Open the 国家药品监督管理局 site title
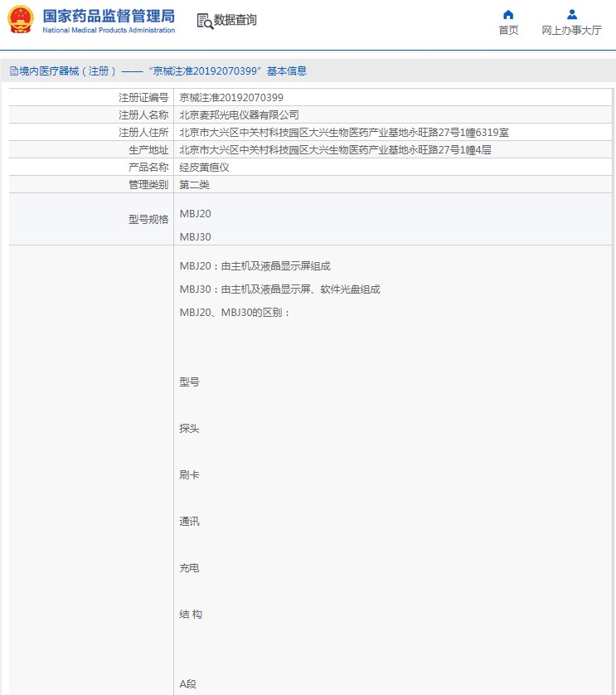Viewport: 616px width, 695px height. coord(109,15)
